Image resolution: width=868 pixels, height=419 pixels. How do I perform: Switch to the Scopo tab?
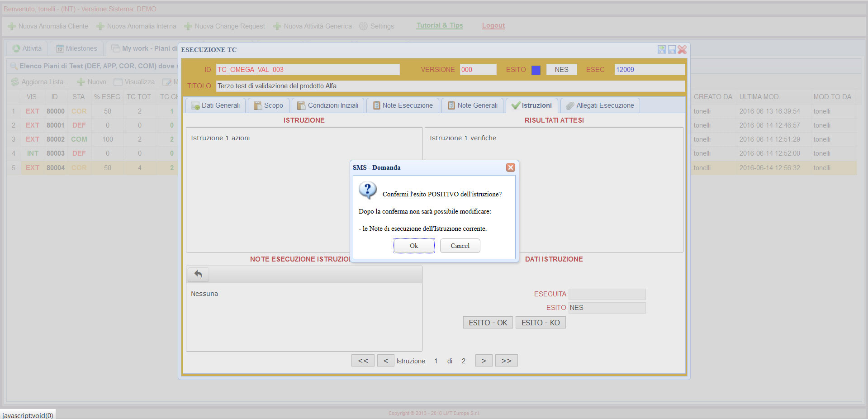tap(269, 105)
